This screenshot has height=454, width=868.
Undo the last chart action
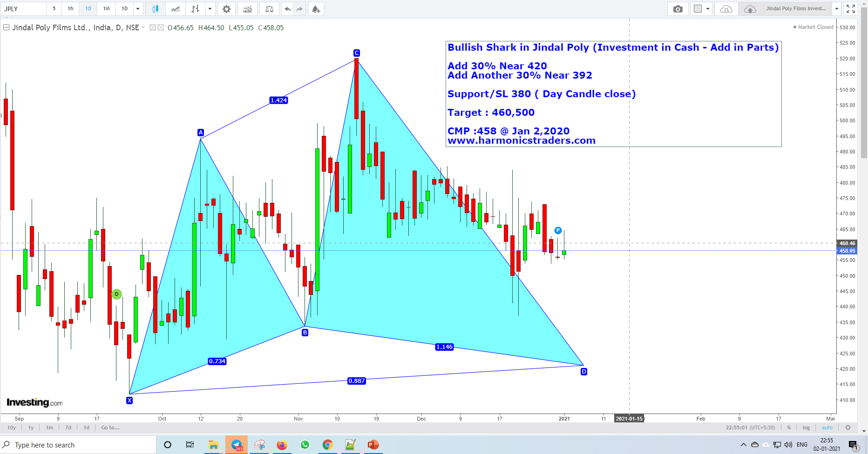tap(287, 9)
